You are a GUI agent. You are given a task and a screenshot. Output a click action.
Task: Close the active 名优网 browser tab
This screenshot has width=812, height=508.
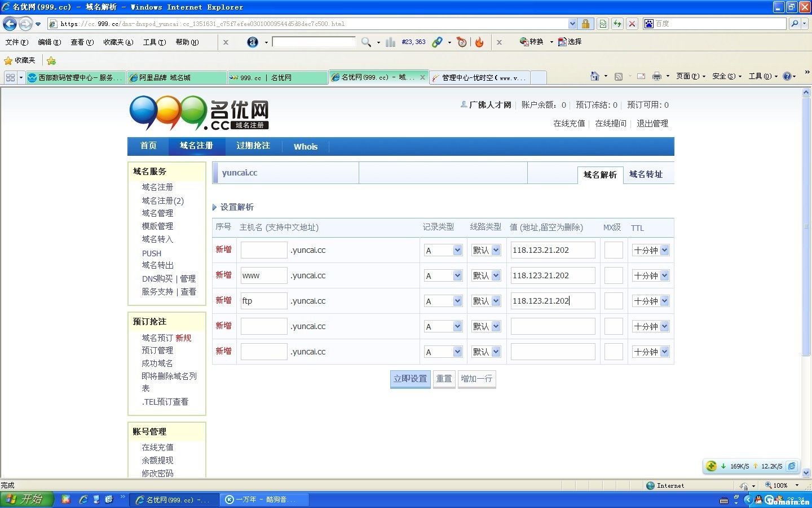[x=422, y=77]
